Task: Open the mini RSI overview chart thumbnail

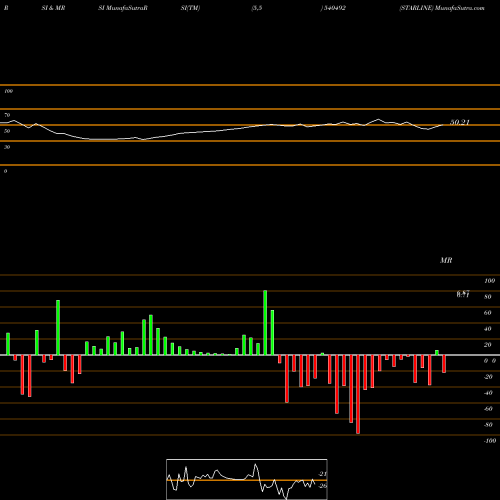Action: coord(247,479)
